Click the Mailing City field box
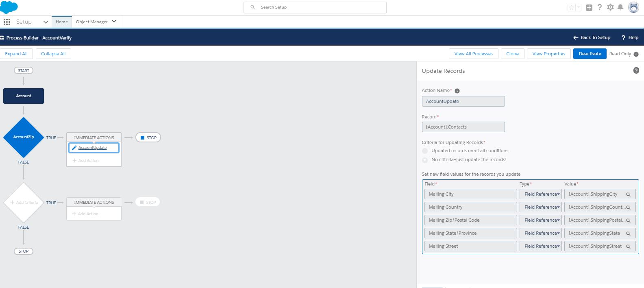The image size is (644, 288). click(470, 194)
